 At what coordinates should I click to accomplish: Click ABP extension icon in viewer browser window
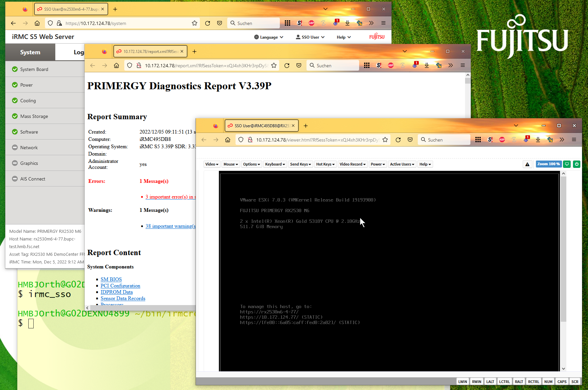[x=502, y=140]
